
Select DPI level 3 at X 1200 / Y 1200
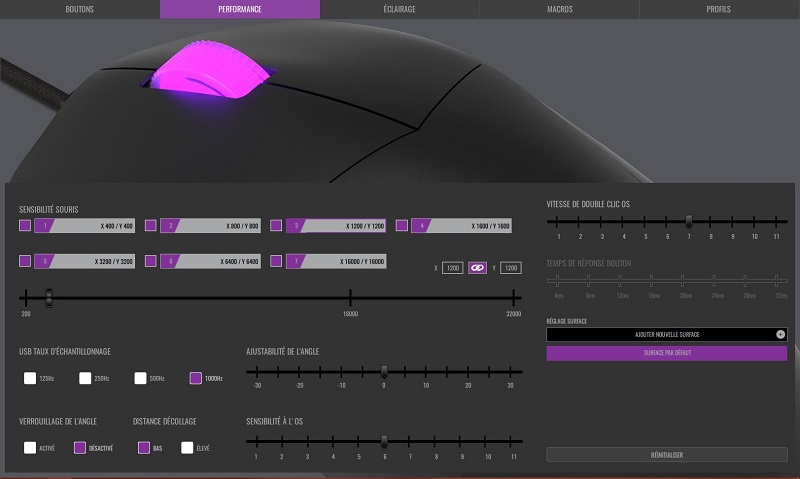point(336,226)
